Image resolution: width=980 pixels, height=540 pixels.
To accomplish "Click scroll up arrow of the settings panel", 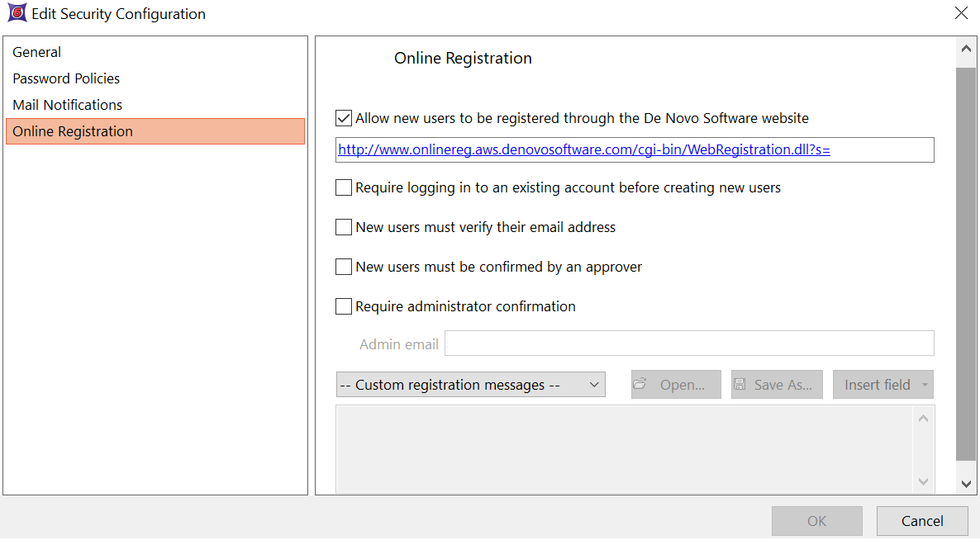I will tap(965, 50).
